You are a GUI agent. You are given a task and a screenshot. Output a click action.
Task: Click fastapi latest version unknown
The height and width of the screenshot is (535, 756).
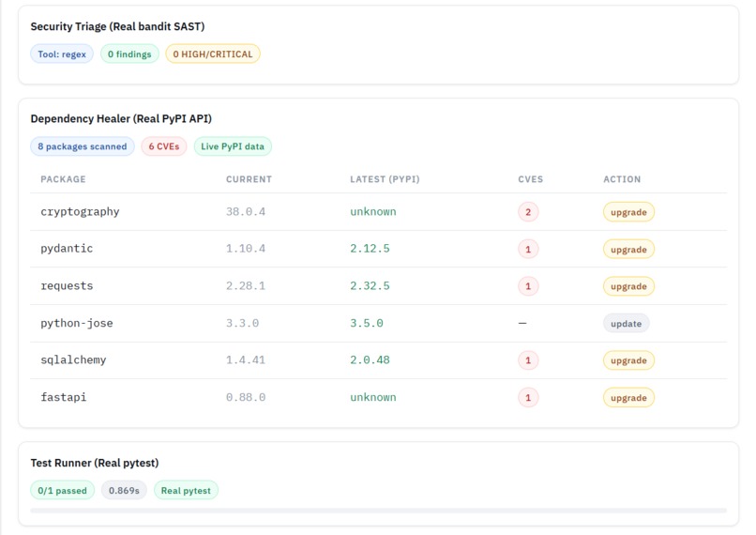[373, 397]
